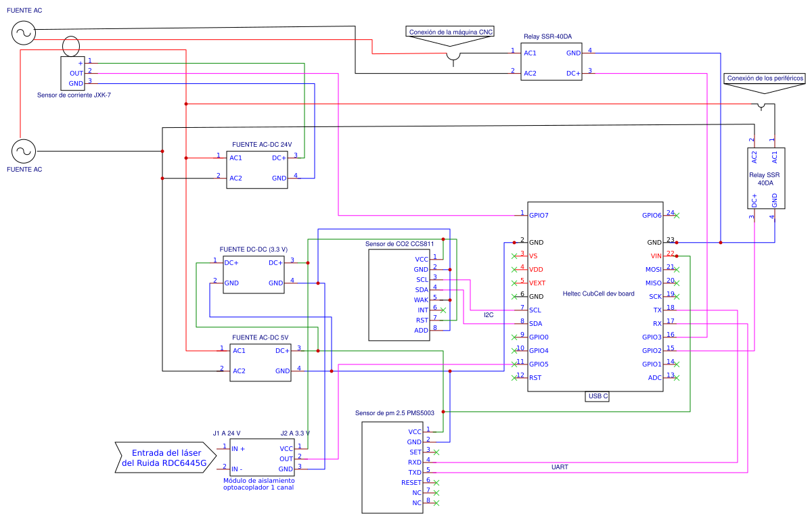Select the FUENTE DC-DC 3.3 V converter block
This screenshot has height=520, width=812.
tap(254, 273)
